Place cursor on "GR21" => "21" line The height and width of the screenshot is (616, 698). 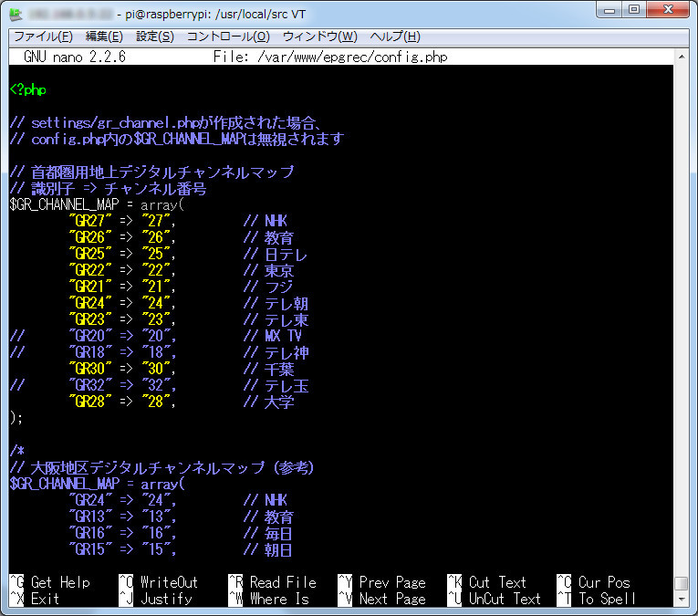pos(122,287)
